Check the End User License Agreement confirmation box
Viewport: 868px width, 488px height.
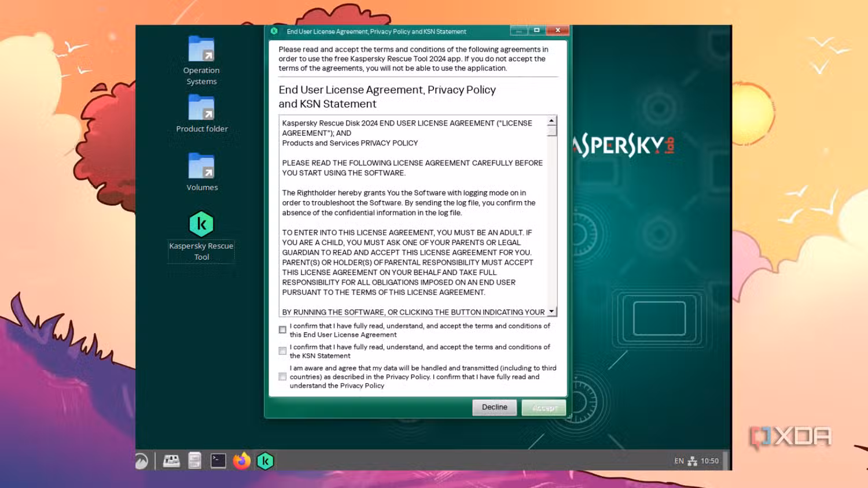tap(282, 330)
